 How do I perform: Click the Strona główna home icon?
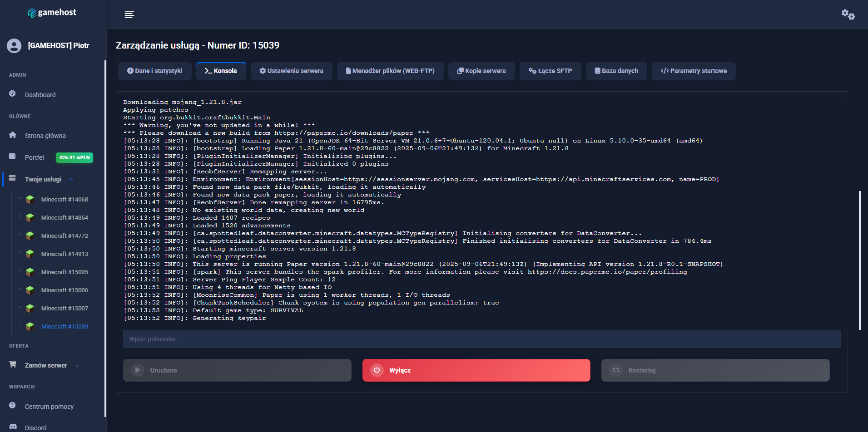(13, 135)
